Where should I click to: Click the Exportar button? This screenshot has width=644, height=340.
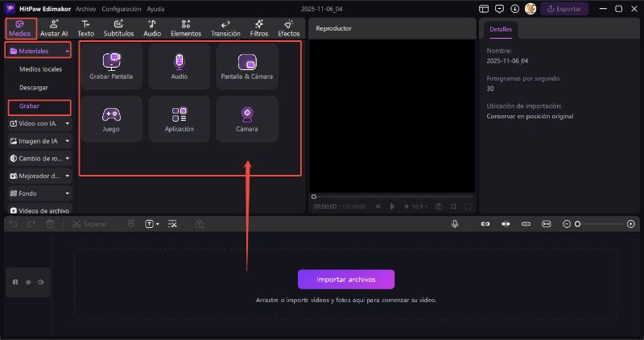pos(564,9)
